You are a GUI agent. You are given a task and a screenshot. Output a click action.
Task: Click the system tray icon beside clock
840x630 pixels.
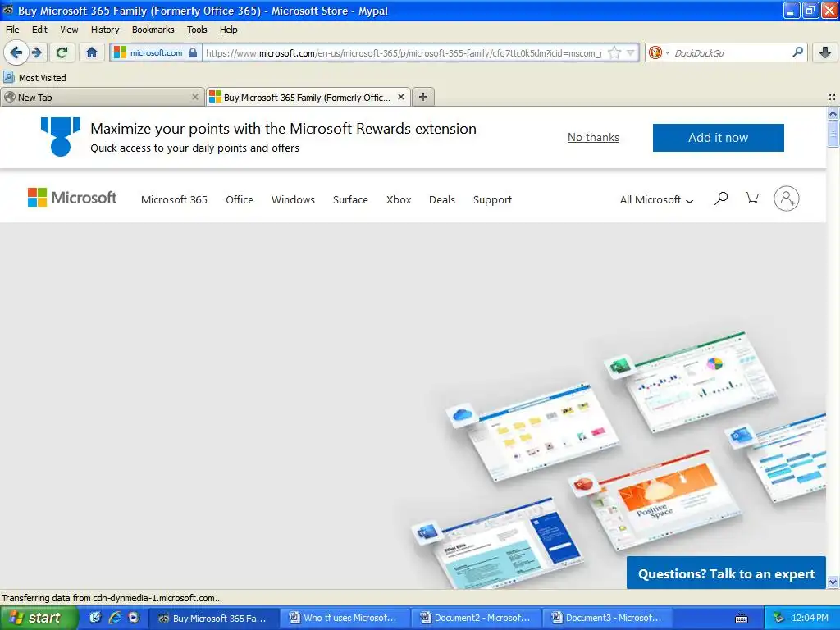click(x=779, y=618)
